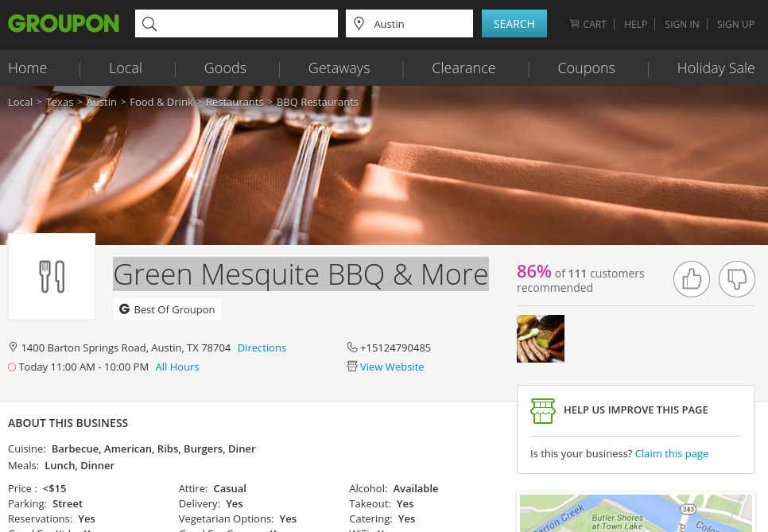
Task: Click the Takeout: Yes text
Action: pos(381,503)
